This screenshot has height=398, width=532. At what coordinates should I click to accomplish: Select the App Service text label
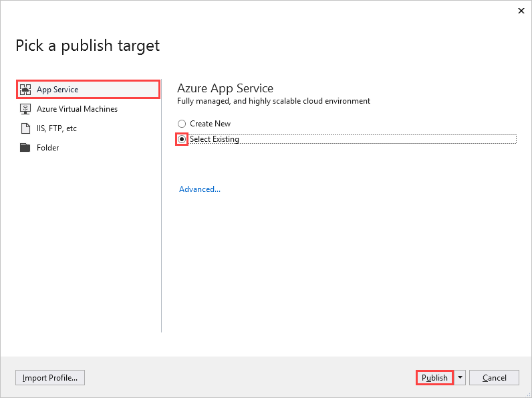pos(57,90)
